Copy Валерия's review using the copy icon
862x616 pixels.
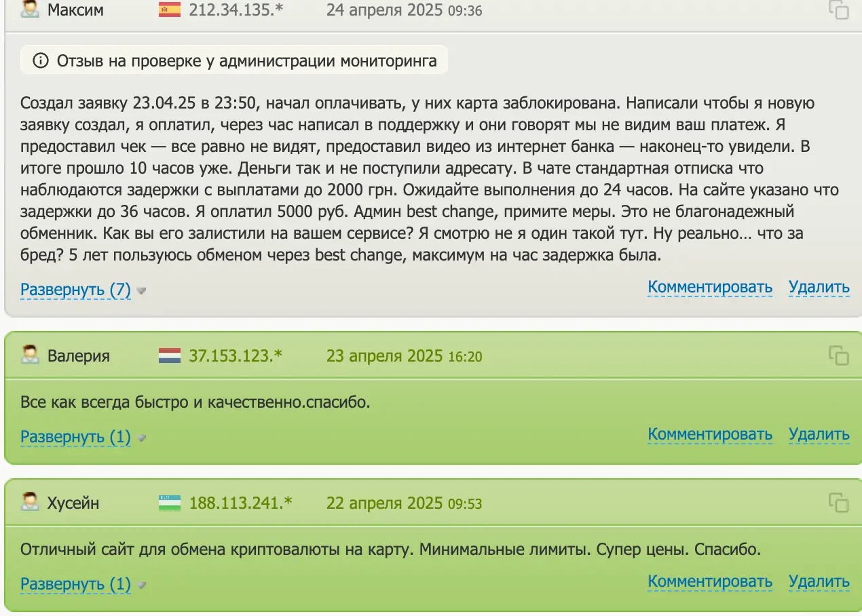[840, 355]
